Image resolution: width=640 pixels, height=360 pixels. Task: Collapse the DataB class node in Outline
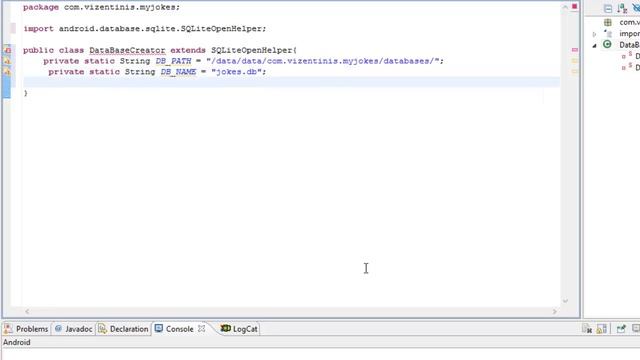(x=594, y=45)
